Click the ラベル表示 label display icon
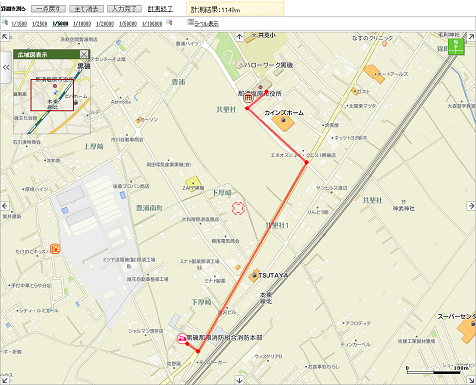476x385 pixels. coord(191,22)
